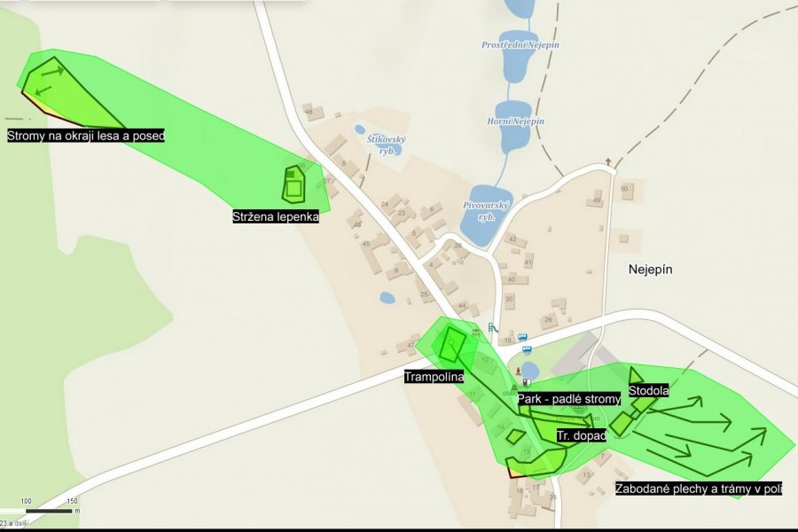The image size is (798, 532).
Task: Click the map scale bar
Action: 49,511
